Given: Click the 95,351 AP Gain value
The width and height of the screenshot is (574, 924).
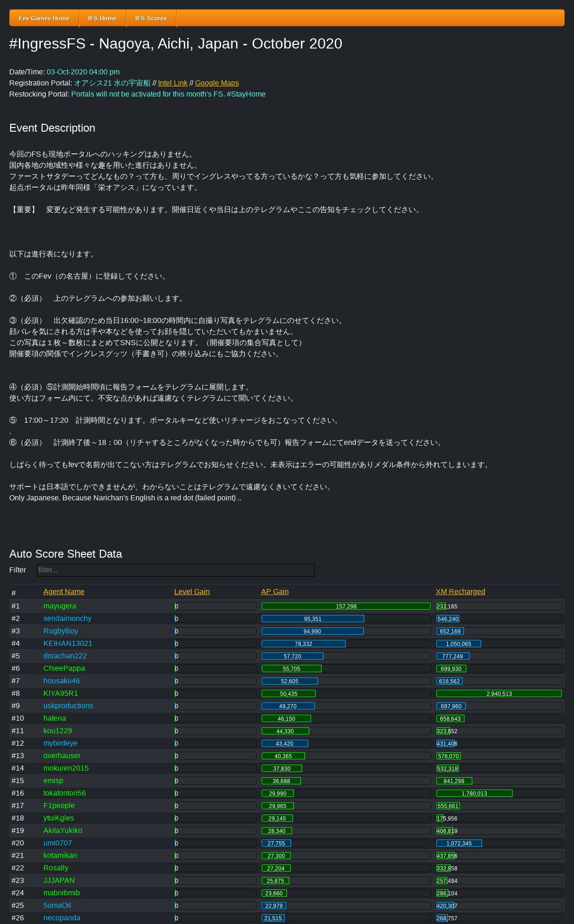Looking at the screenshot, I should click(x=313, y=619).
